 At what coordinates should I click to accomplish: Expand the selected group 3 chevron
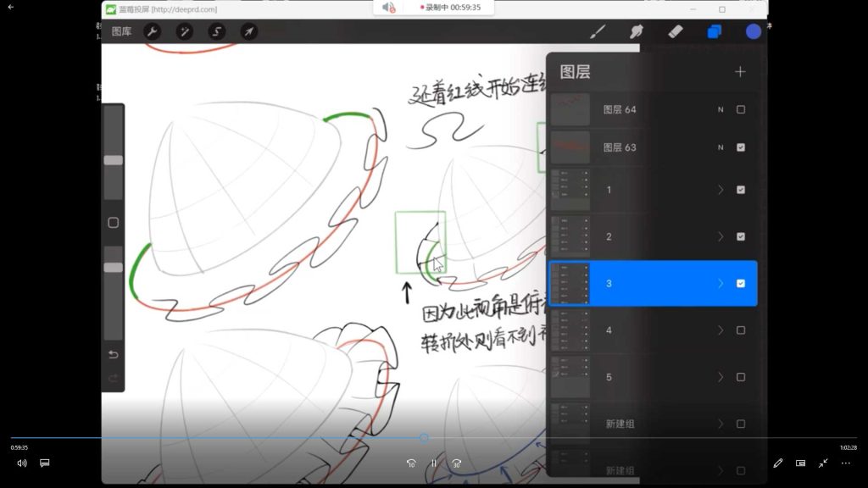point(721,284)
